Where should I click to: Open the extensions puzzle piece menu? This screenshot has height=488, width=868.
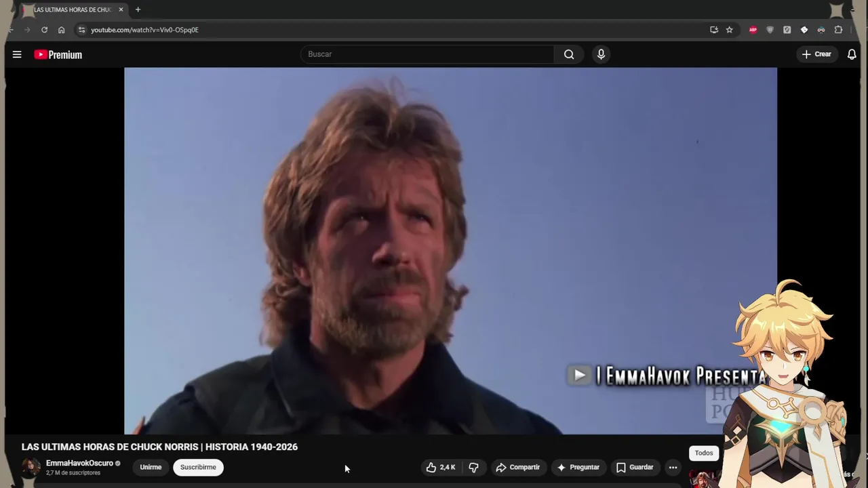(838, 30)
